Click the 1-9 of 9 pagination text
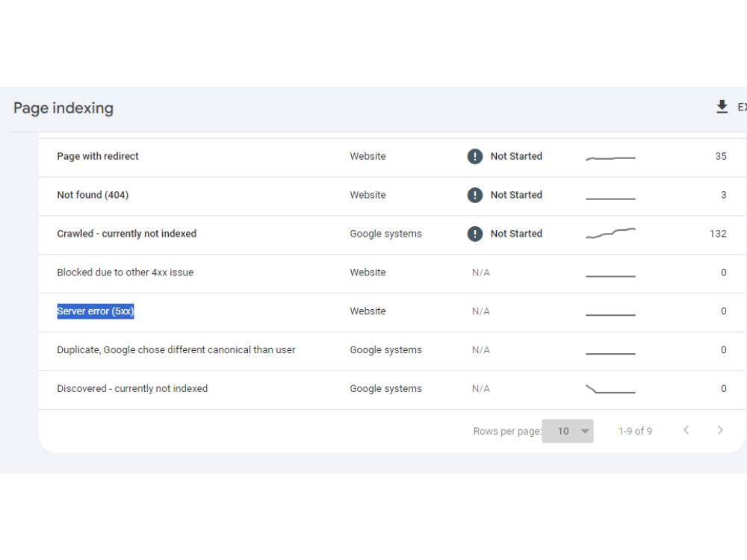This screenshot has width=747, height=560. coord(635,431)
